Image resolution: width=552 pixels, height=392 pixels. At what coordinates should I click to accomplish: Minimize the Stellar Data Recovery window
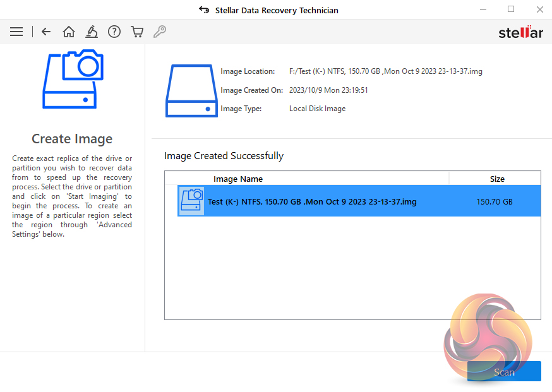click(483, 10)
